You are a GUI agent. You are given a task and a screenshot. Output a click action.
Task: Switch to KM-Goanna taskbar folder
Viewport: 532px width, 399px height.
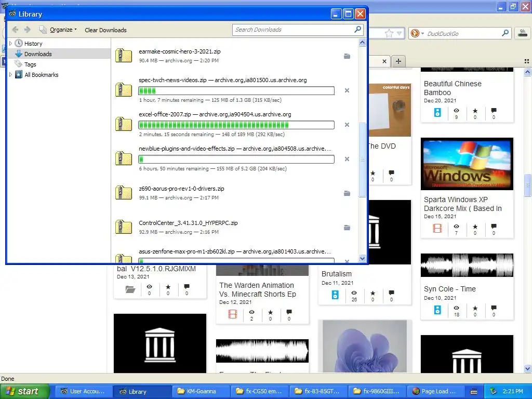click(201, 391)
